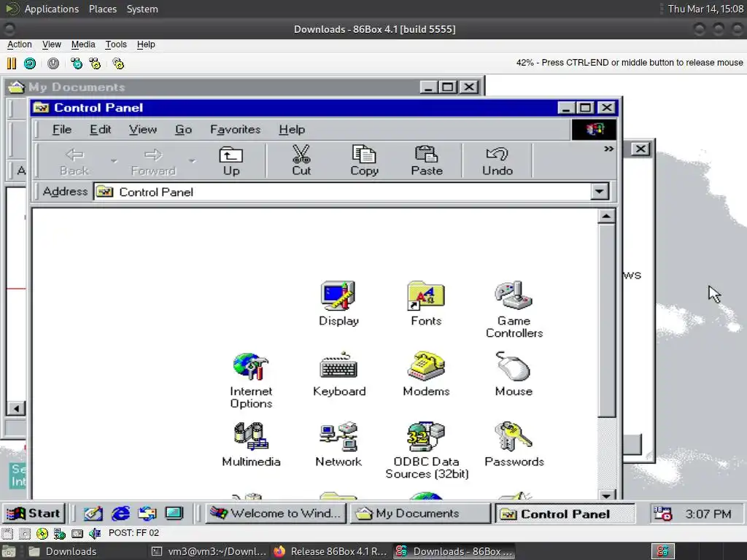Open the Modems applet

tap(426, 375)
